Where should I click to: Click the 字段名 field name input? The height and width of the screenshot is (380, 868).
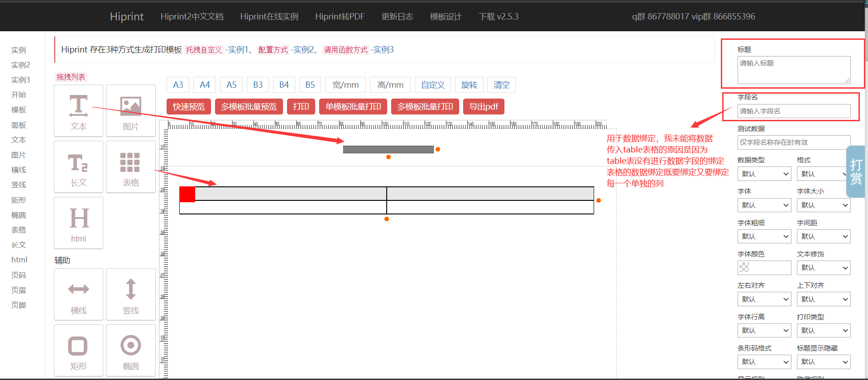point(794,111)
